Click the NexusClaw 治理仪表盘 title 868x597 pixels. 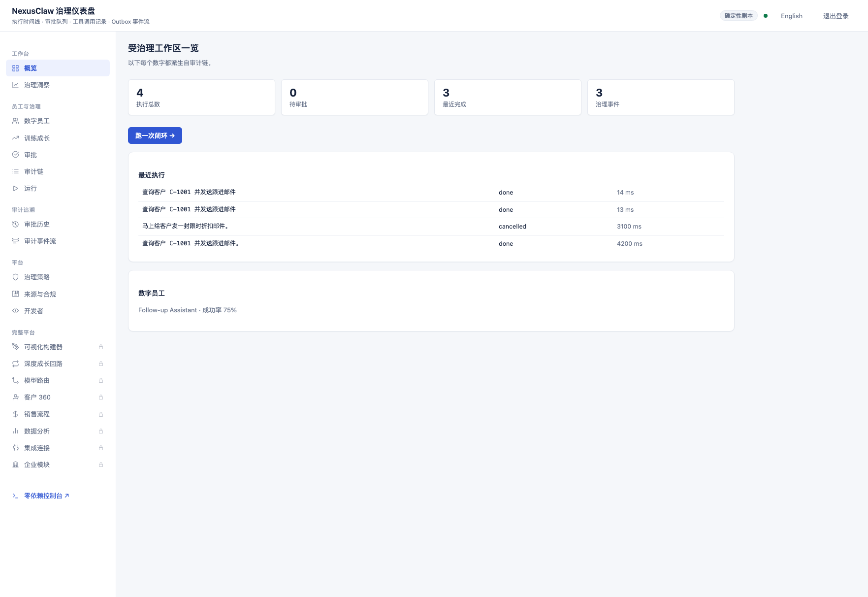[53, 11]
